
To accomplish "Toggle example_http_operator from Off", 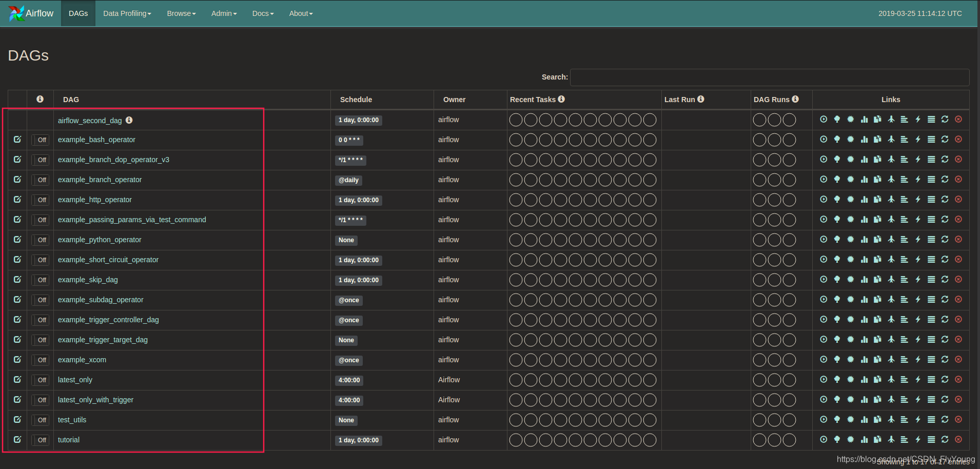I will (x=41, y=200).
